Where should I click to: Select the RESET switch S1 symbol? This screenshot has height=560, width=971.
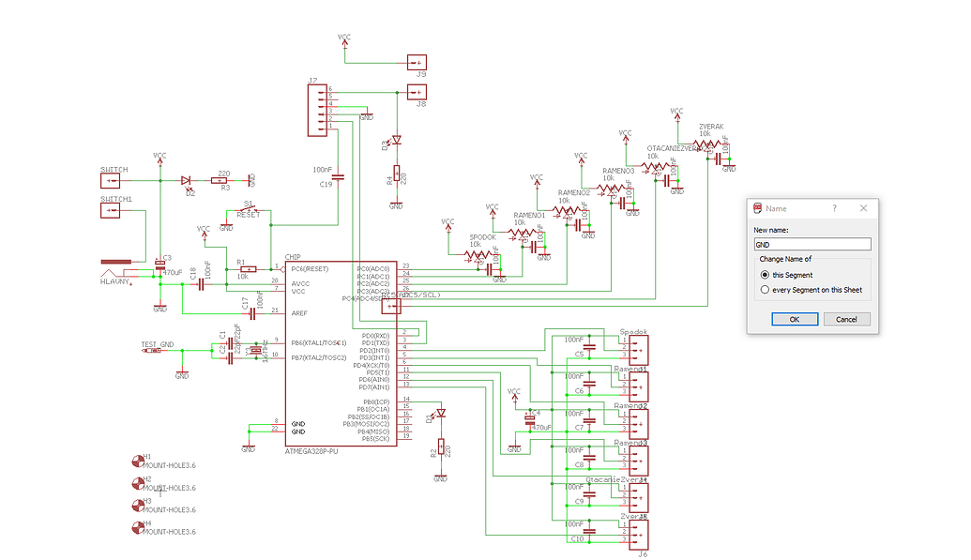(247, 208)
